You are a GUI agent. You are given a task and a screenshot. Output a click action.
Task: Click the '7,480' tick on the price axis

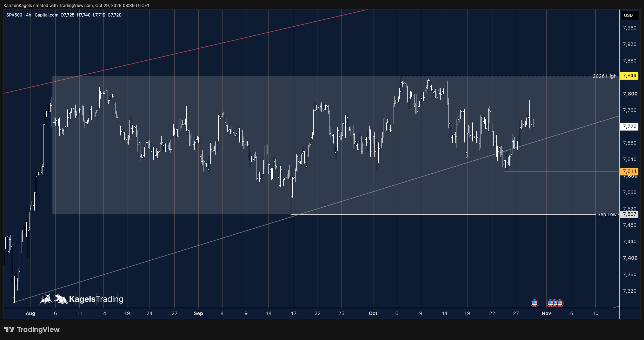coord(630,225)
